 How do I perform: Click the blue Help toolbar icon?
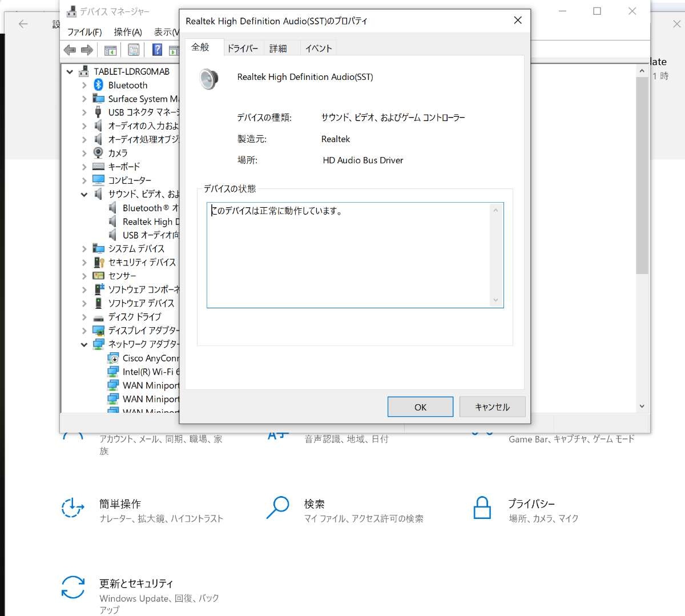pos(157,50)
